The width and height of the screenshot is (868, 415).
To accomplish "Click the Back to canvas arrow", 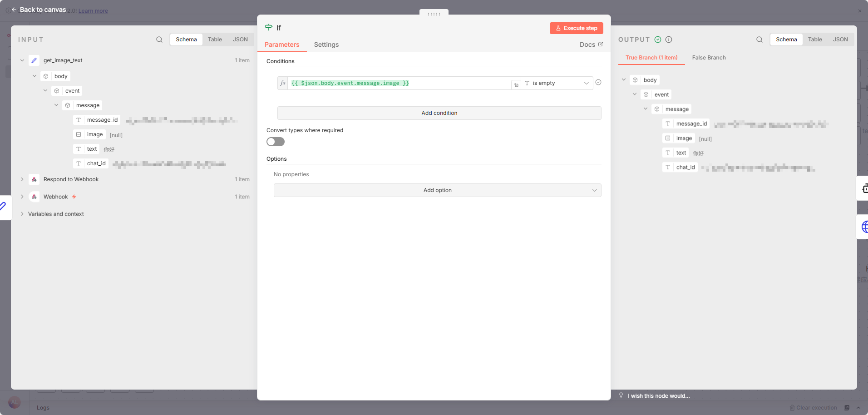I will coord(14,10).
